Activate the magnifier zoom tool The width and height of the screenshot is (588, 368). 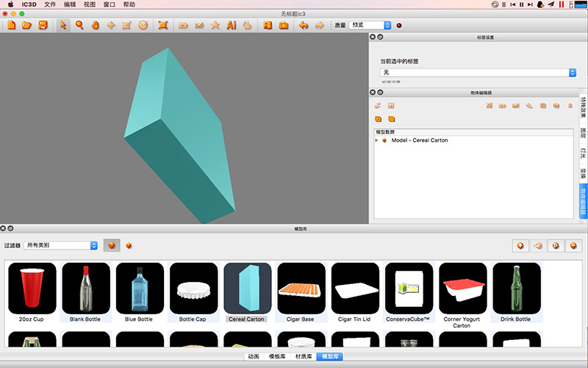click(79, 25)
